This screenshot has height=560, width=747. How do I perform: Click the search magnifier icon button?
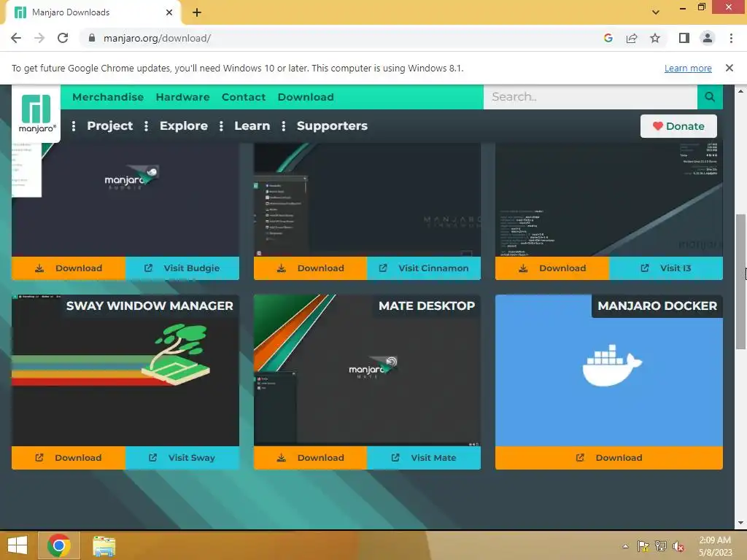click(x=710, y=97)
